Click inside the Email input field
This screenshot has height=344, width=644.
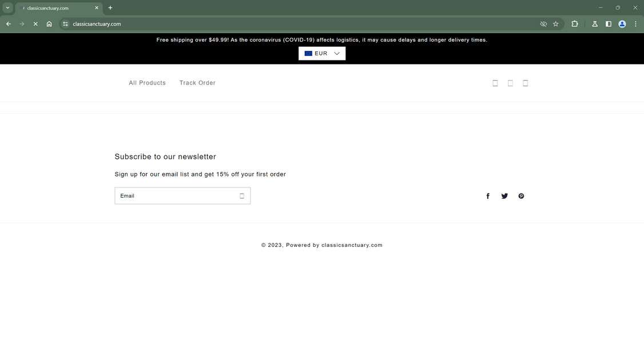click(172, 196)
